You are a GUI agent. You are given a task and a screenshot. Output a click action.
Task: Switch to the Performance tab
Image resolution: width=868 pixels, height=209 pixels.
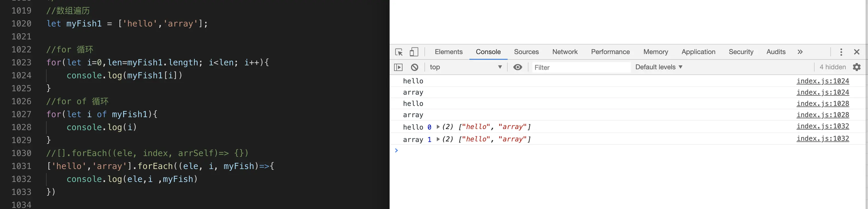click(610, 52)
